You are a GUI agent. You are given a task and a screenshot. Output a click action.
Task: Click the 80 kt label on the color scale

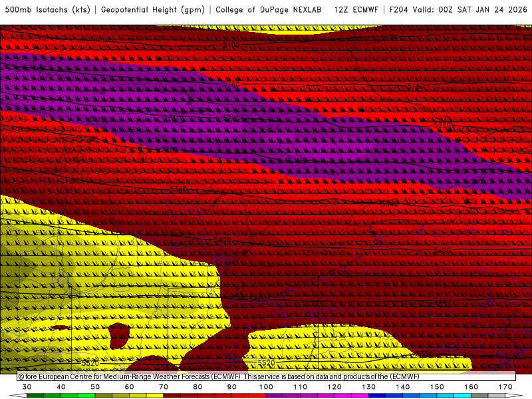coord(198,387)
